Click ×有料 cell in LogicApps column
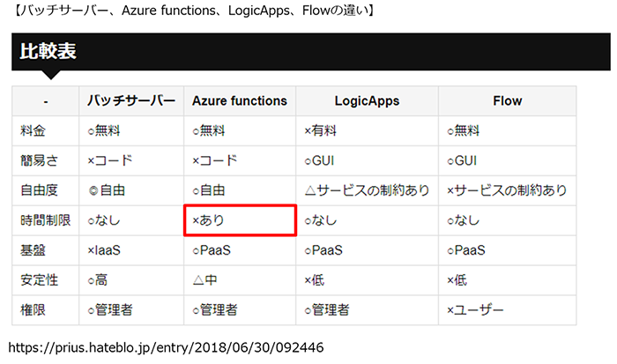This screenshot has width=617, height=364. point(368,130)
